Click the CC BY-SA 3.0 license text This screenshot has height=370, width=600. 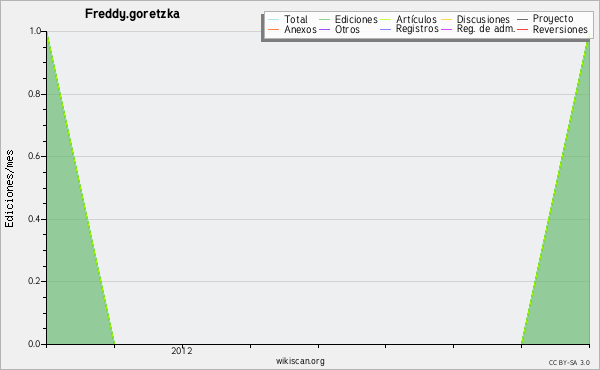coord(569,363)
